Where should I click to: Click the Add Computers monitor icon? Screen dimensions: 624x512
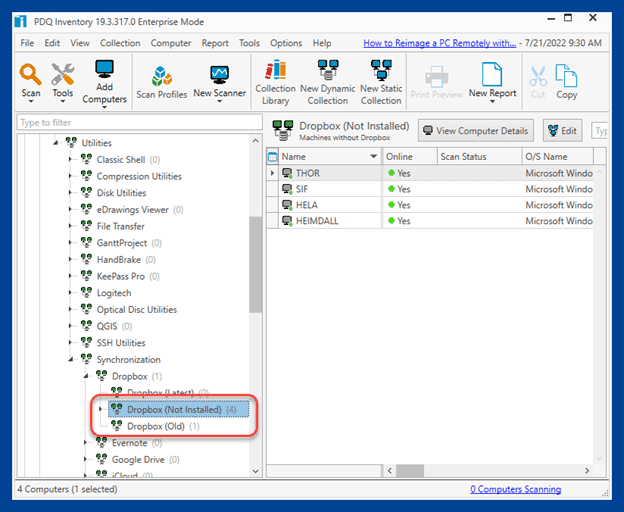pos(104,69)
